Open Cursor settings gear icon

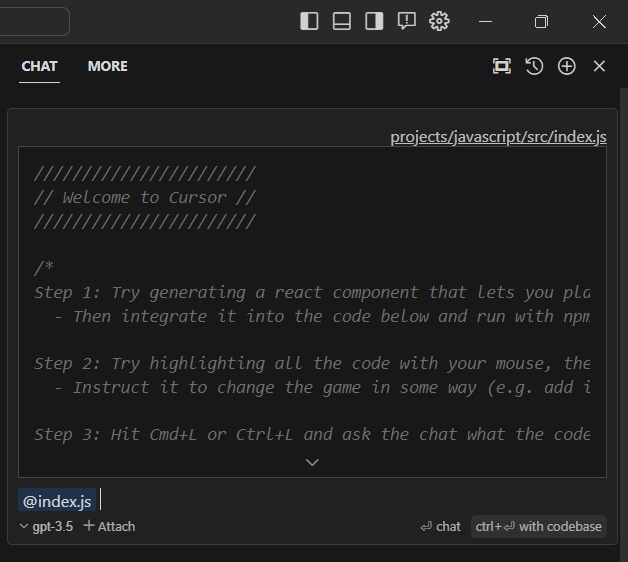coord(439,21)
